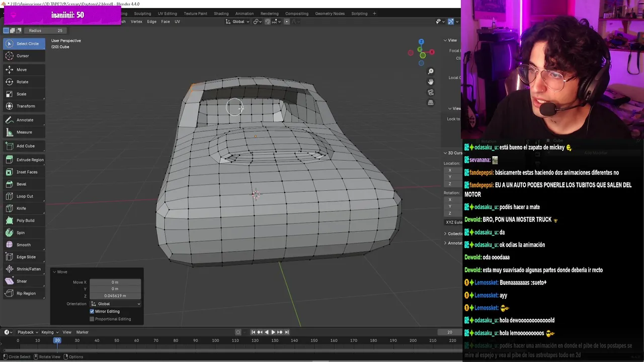644x362 pixels.
Task: Open the Playback popover
Action: [27, 332]
